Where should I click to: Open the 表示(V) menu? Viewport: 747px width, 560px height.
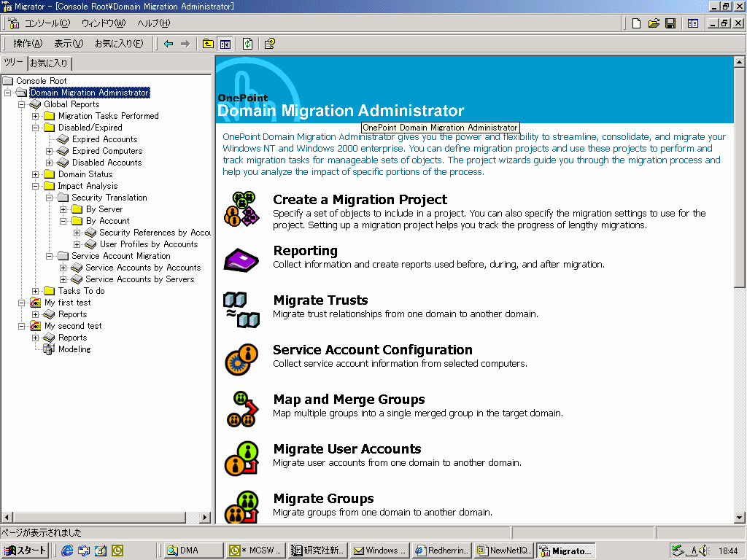(69, 44)
